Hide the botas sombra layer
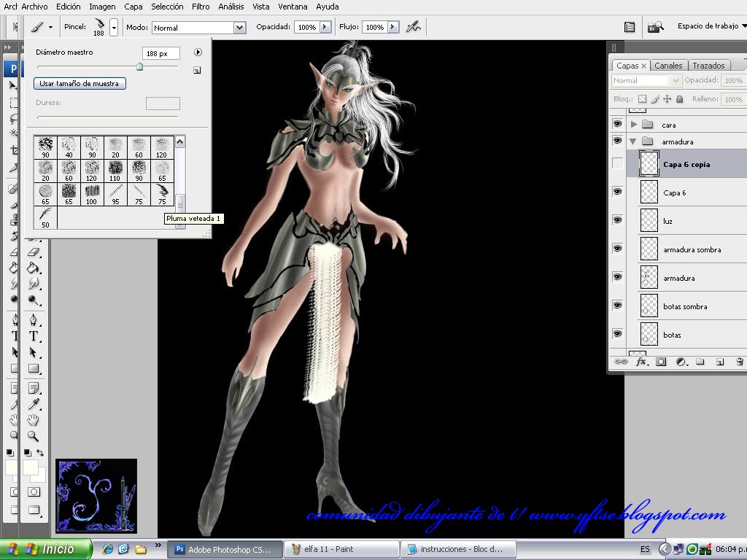The image size is (747, 560). [x=617, y=306]
